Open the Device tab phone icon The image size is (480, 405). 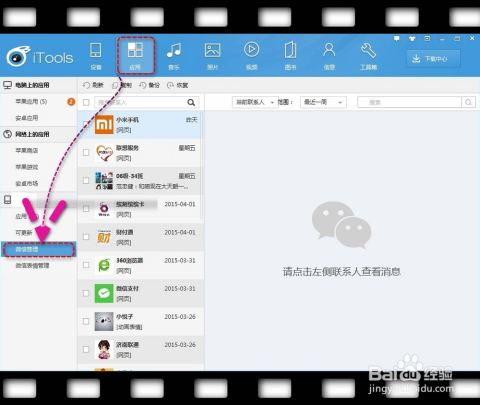click(x=96, y=51)
